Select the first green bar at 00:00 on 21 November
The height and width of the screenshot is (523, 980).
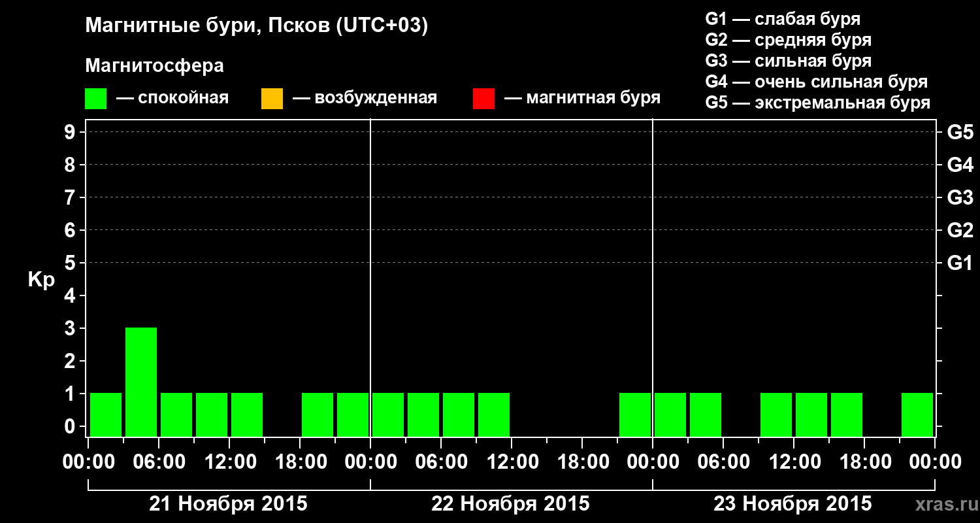tap(106, 414)
